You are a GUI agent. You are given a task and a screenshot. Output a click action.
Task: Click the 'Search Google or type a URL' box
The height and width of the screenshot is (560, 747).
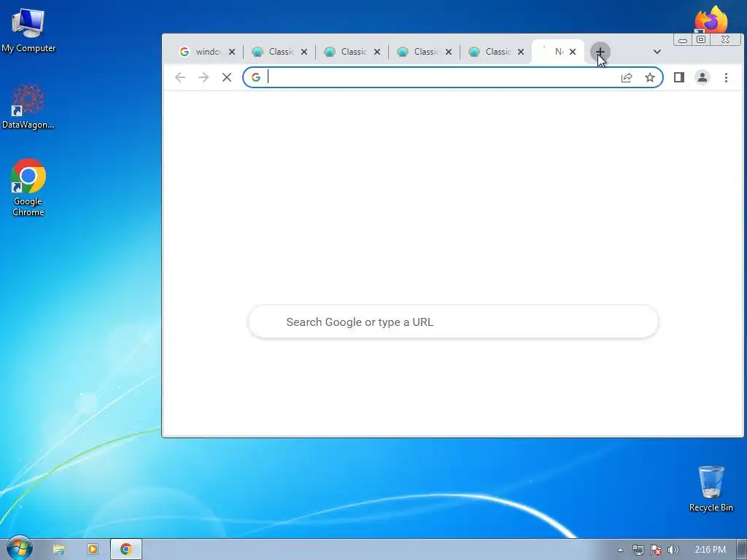pyautogui.click(x=453, y=322)
